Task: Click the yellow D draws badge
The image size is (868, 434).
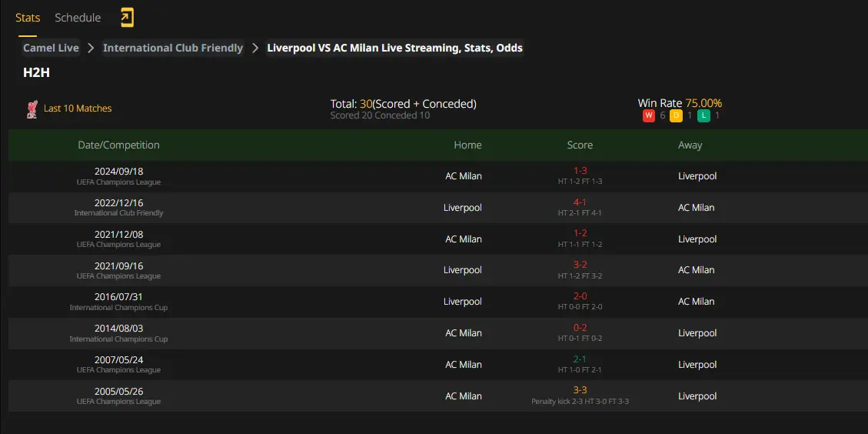Action: (x=676, y=116)
